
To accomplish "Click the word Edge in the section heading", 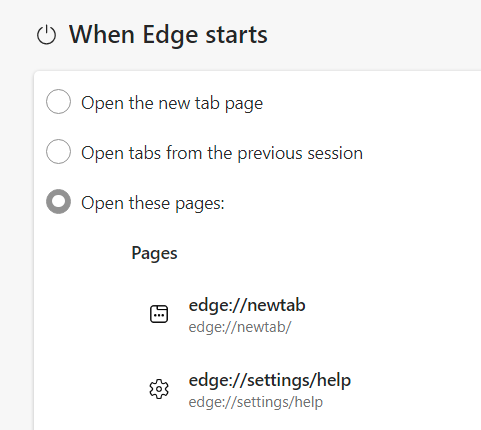I will pos(170,35).
